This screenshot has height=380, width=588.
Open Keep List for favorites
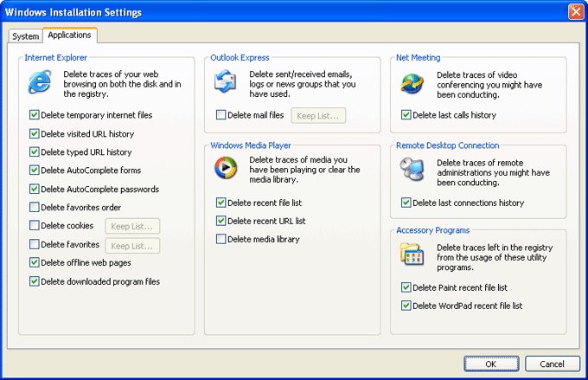pos(132,246)
